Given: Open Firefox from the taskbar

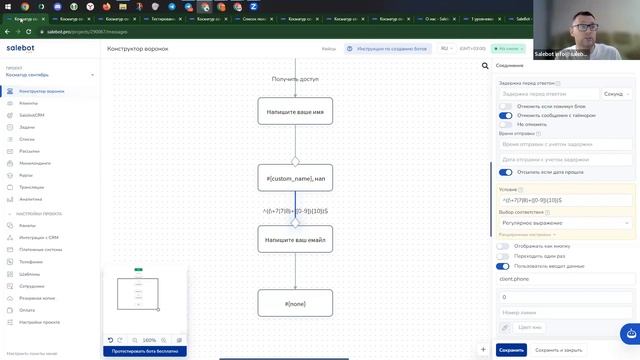Looking at the screenshot, I should 106,7.
